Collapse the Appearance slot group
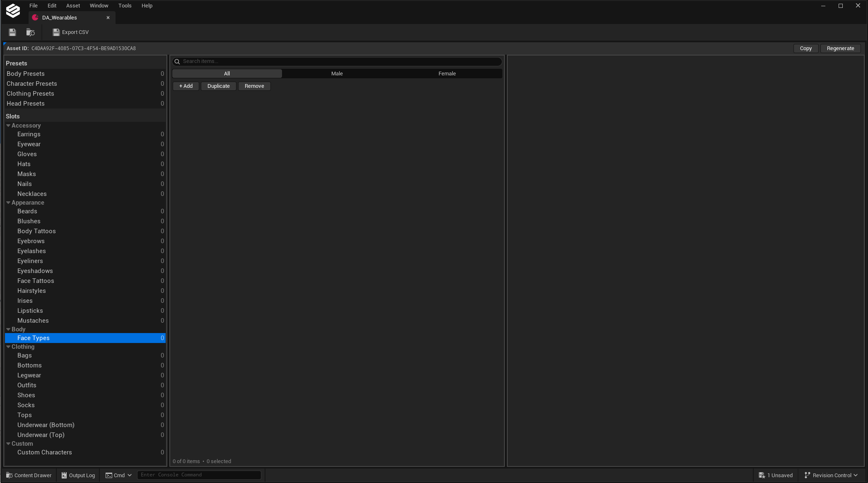Screen dimensions: 868x483 8,203
